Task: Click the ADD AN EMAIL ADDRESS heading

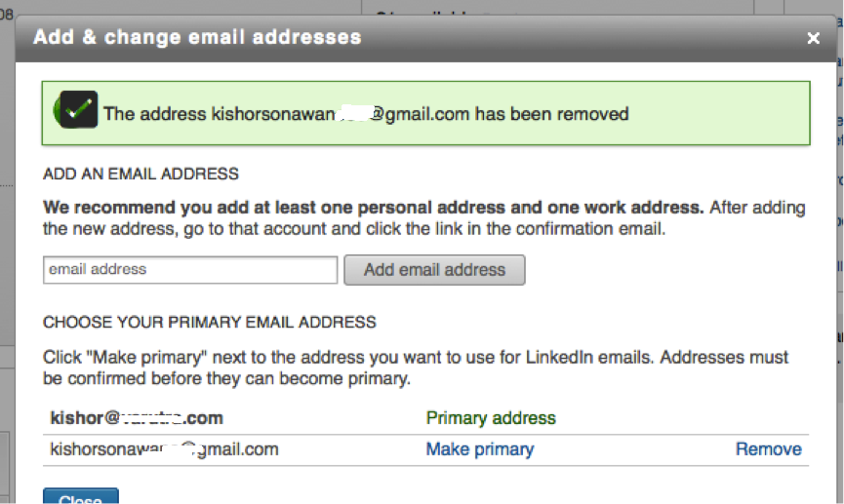Action: coord(141,174)
